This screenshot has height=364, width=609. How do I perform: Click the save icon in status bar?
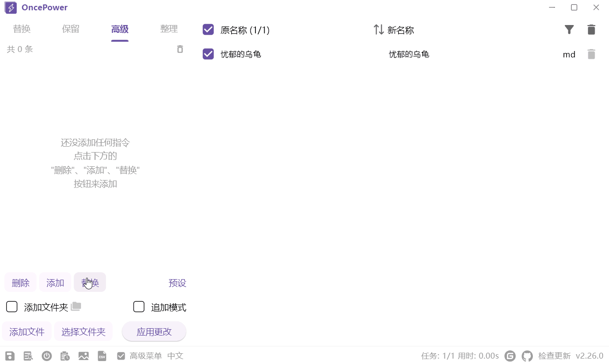pos(10,356)
